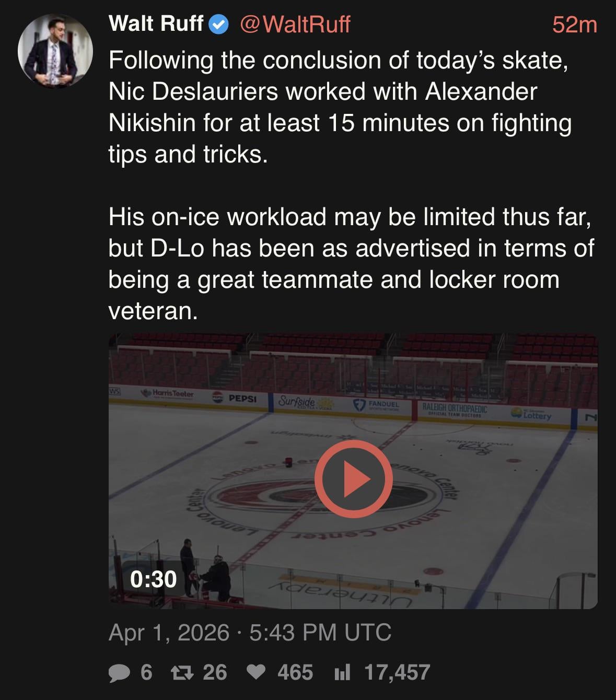Open Walt Ruff's profile picture
This screenshot has height=700, width=616.
pyautogui.click(x=55, y=51)
